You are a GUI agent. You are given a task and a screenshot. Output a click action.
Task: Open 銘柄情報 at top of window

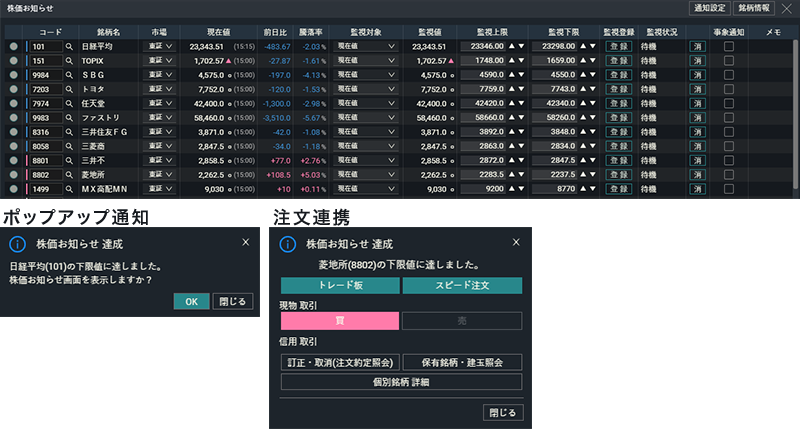coord(754,8)
